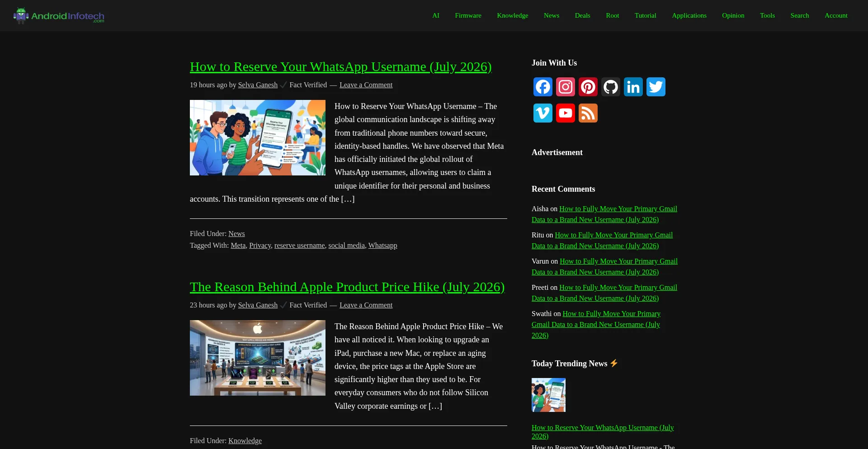Open the Deals menu item

pos(583,15)
